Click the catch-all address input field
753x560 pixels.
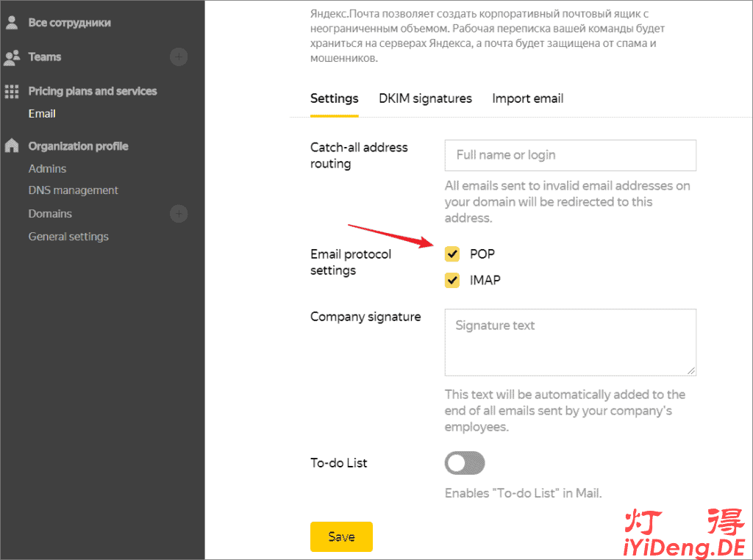[570, 155]
